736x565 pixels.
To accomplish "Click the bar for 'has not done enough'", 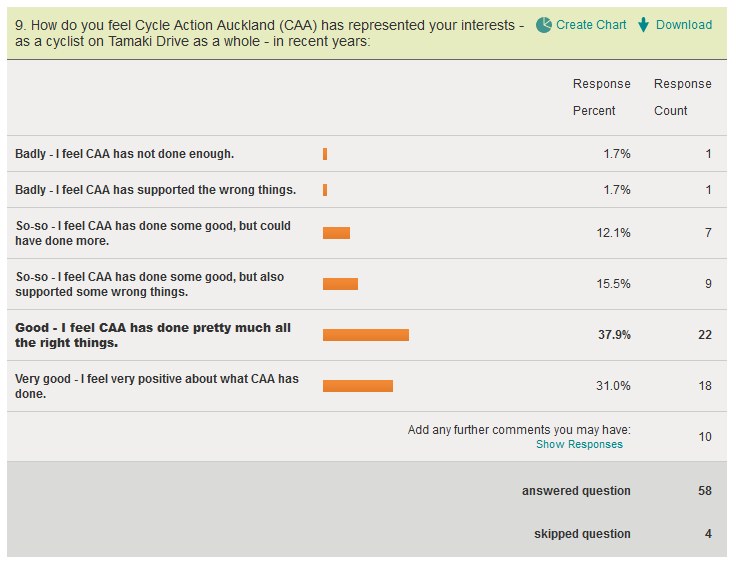I will tap(325, 154).
